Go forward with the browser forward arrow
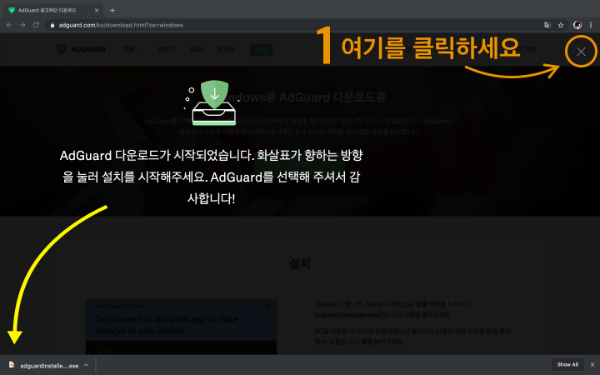This screenshot has width=600, height=375. (x=23, y=25)
